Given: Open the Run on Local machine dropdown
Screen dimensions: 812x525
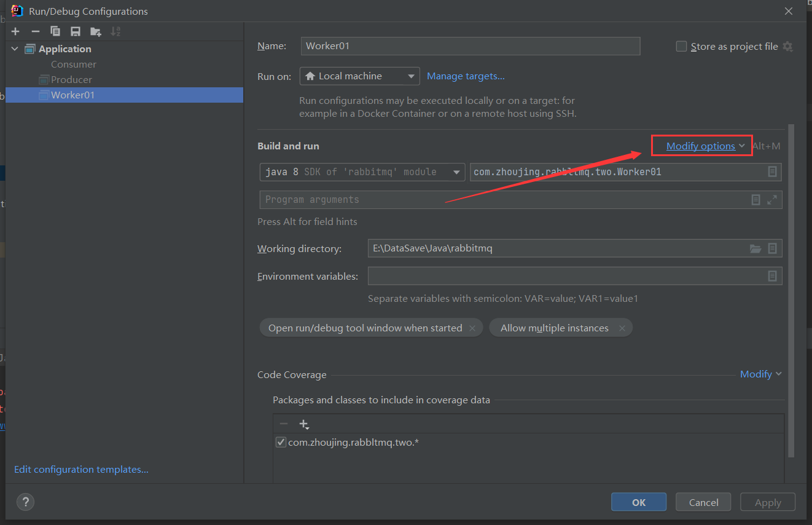Looking at the screenshot, I should [x=360, y=76].
